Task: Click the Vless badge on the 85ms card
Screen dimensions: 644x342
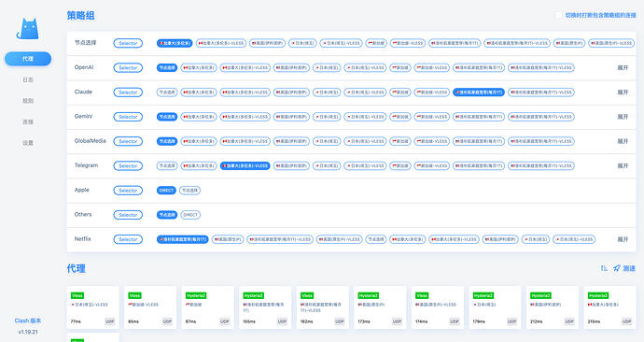Action: (134, 295)
